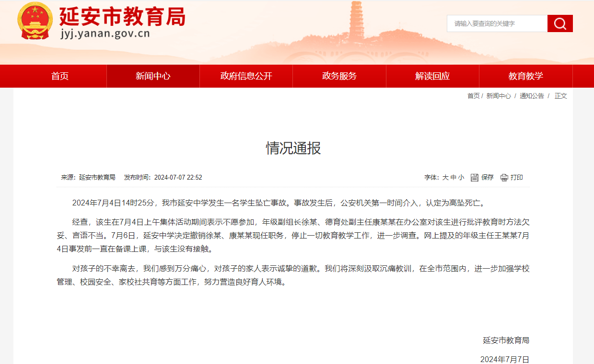Click the paragraph beginning 2024年7月4日14时25分
Image resolution: width=594 pixels, height=364 pixels.
pos(280,203)
